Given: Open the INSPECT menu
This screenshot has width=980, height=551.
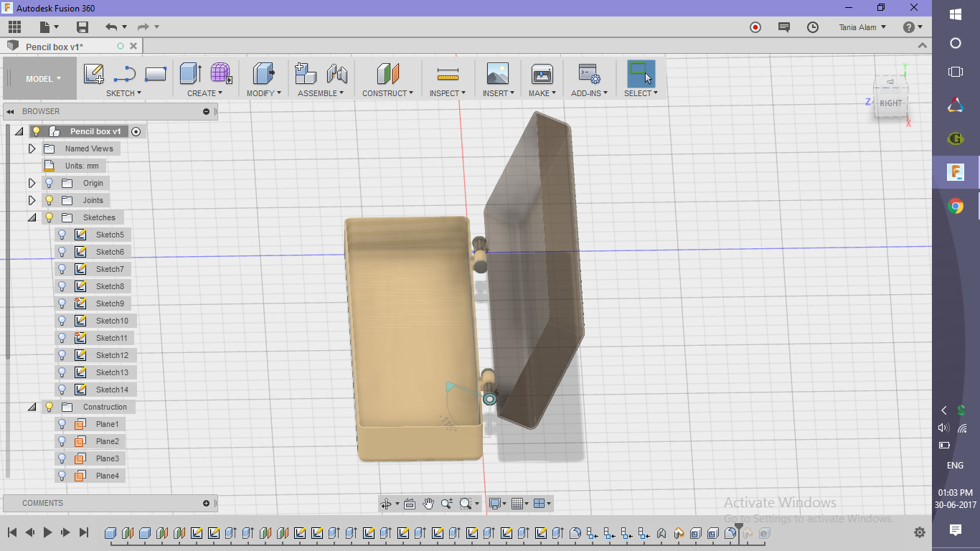Looking at the screenshot, I should 448,93.
